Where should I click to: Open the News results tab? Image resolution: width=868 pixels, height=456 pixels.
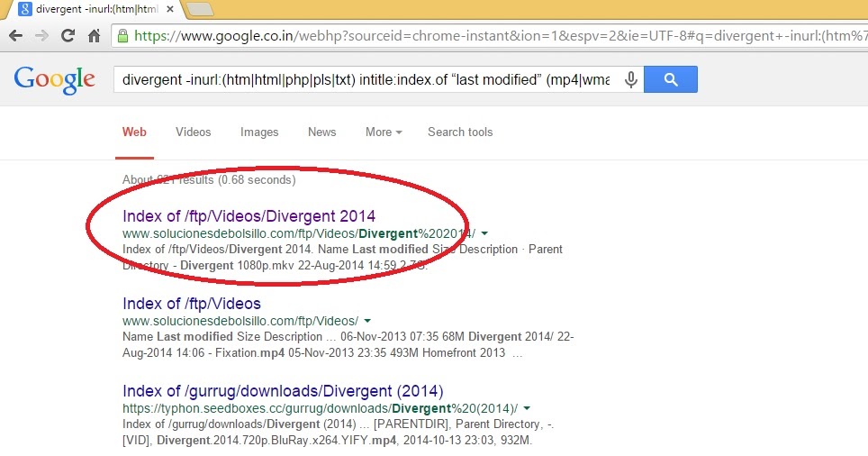coord(321,132)
